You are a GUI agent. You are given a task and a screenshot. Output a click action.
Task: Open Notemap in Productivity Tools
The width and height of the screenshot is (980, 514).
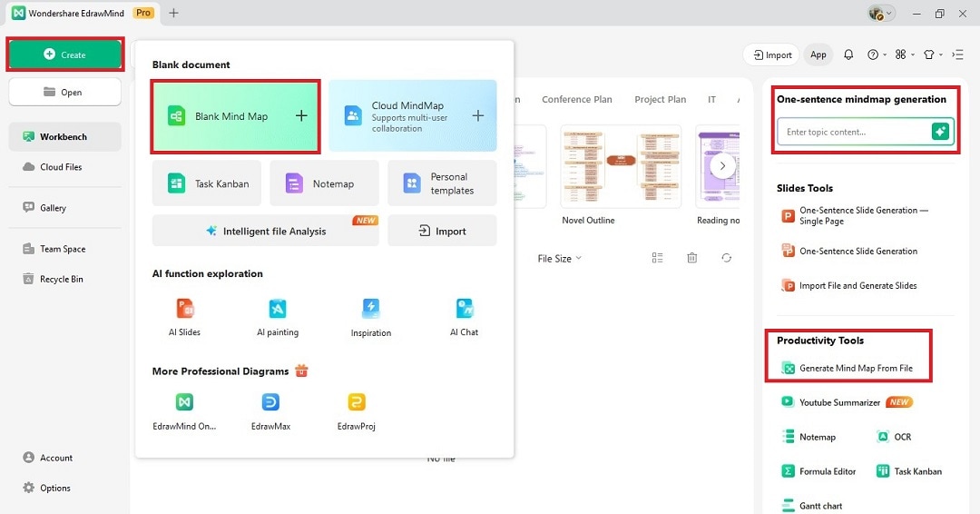tap(808, 437)
